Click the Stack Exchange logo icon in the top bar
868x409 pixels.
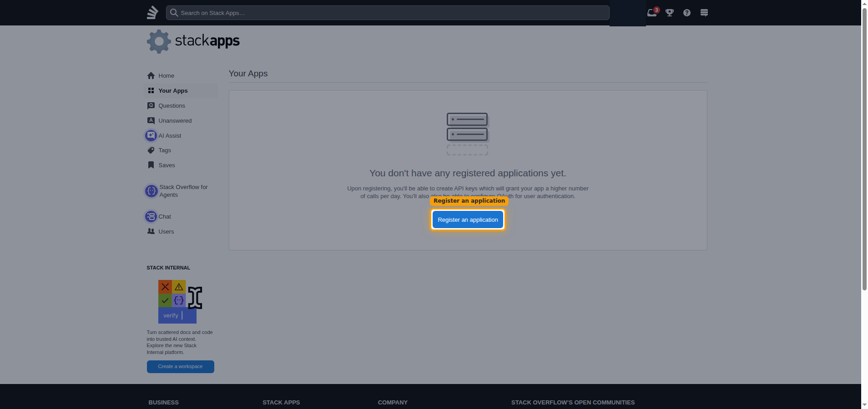pyautogui.click(x=152, y=13)
